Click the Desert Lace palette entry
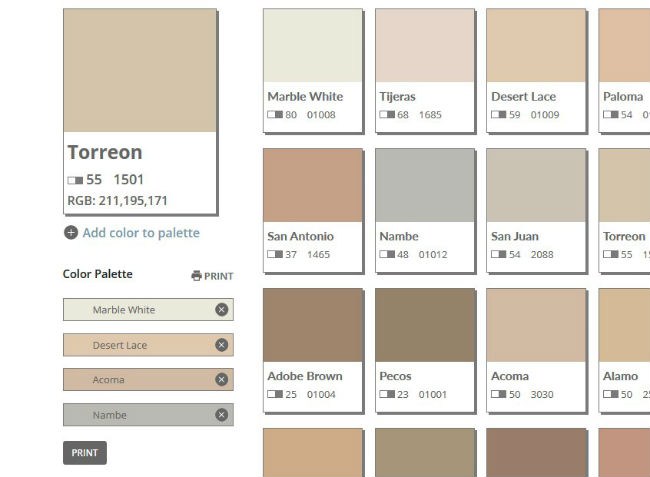Viewport: 650px width, 477px height. (148, 345)
